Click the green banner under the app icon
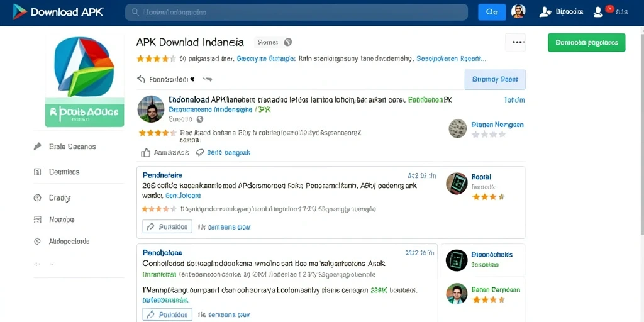The height and width of the screenshot is (322, 644). (x=85, y=112)
